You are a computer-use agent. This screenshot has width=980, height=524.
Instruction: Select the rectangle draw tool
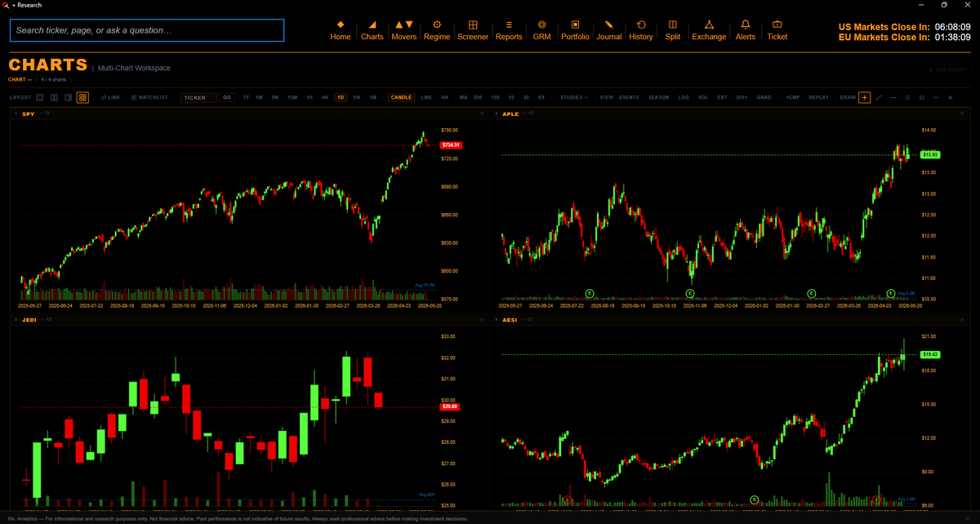(x=922, y=97)
